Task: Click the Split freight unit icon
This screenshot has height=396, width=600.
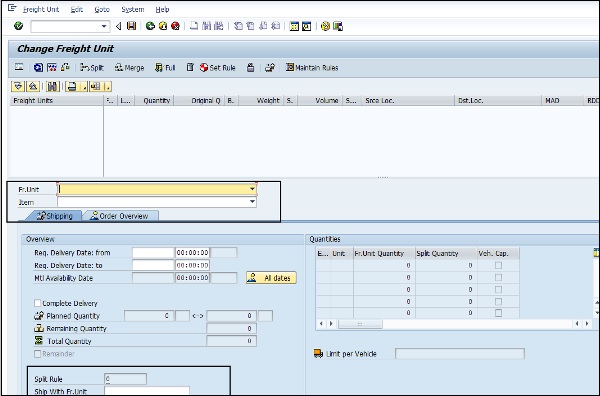Action: coord(92,68)
